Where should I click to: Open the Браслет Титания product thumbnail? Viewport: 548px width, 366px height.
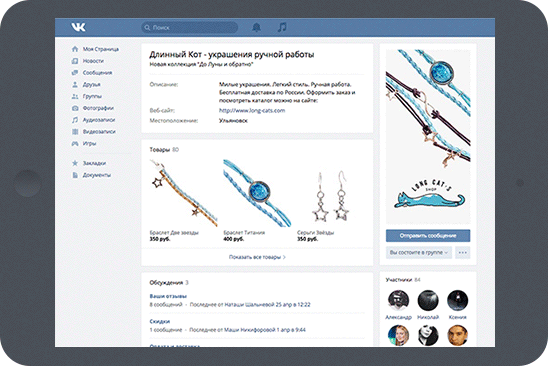tap(257, 193)
